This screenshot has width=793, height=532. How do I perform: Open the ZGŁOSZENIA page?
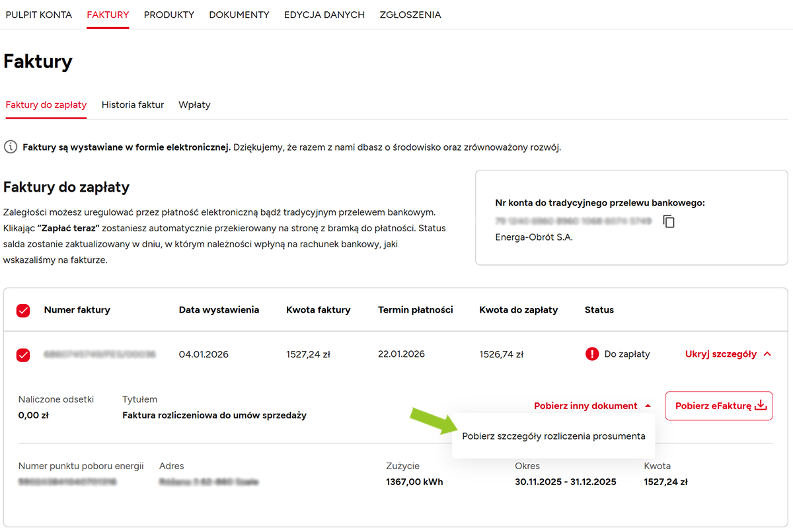[x=410, y=15]
